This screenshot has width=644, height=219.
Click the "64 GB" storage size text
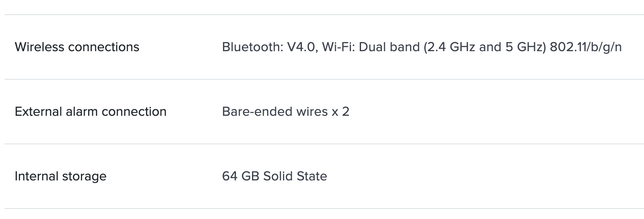pos(240,176)
